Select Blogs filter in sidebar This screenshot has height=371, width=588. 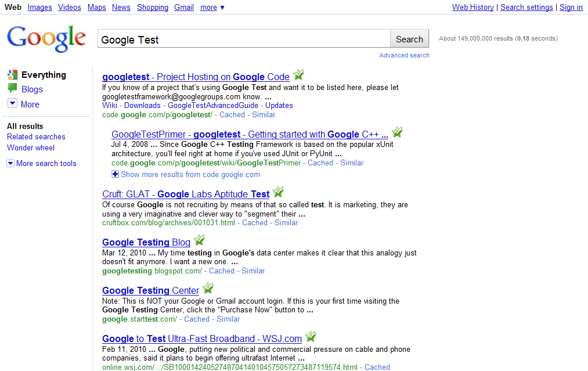click(33, 89)
